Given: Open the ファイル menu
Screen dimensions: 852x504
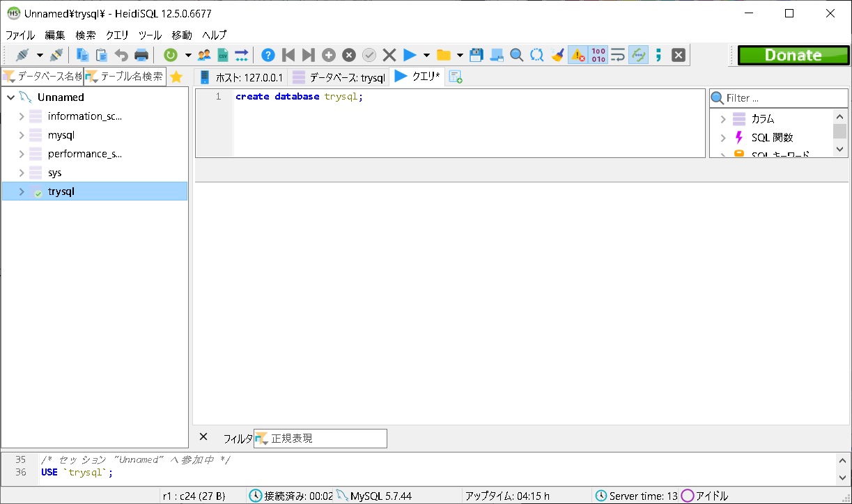Looking at the screenshot, I should tap(20, 35).
